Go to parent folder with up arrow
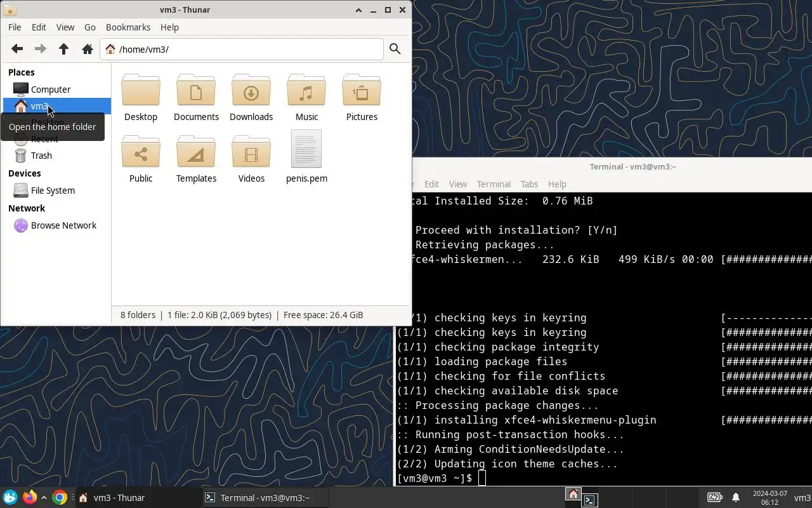 click(x=63, y=49)
